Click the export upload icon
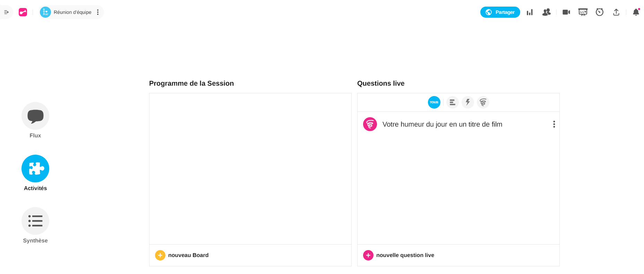The image size is (644, 274). (616, 12)
